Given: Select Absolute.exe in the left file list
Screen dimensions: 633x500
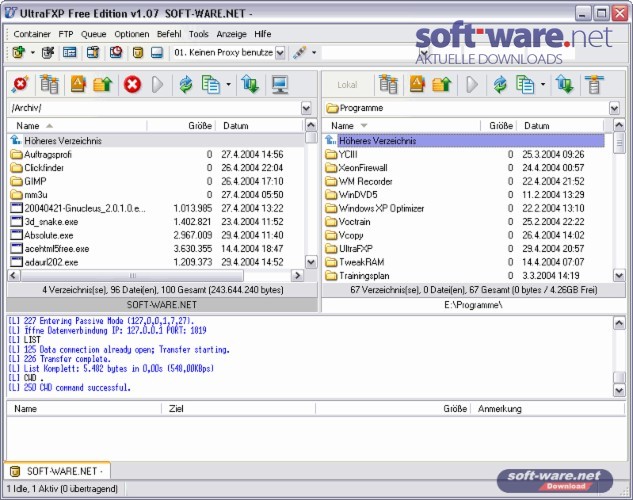Looking at the screenshot, I should [x=155, y=235].
